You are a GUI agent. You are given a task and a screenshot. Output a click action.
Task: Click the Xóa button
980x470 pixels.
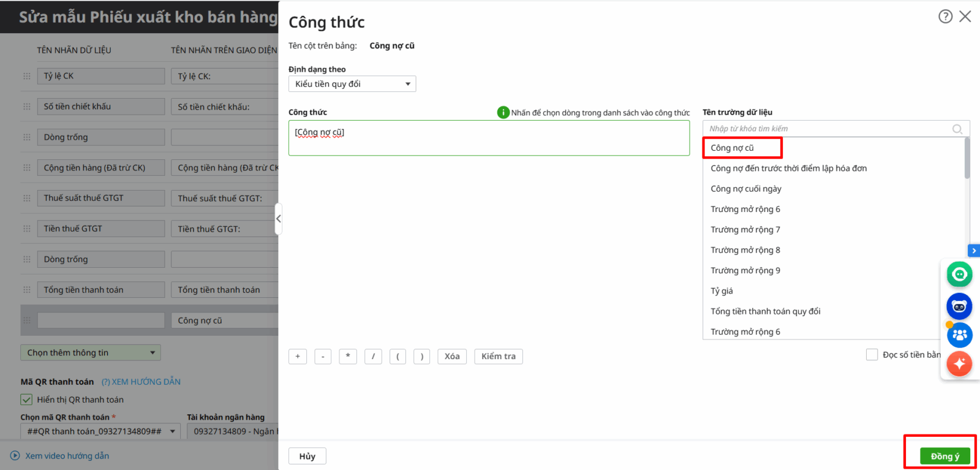(x=452, y=357)
